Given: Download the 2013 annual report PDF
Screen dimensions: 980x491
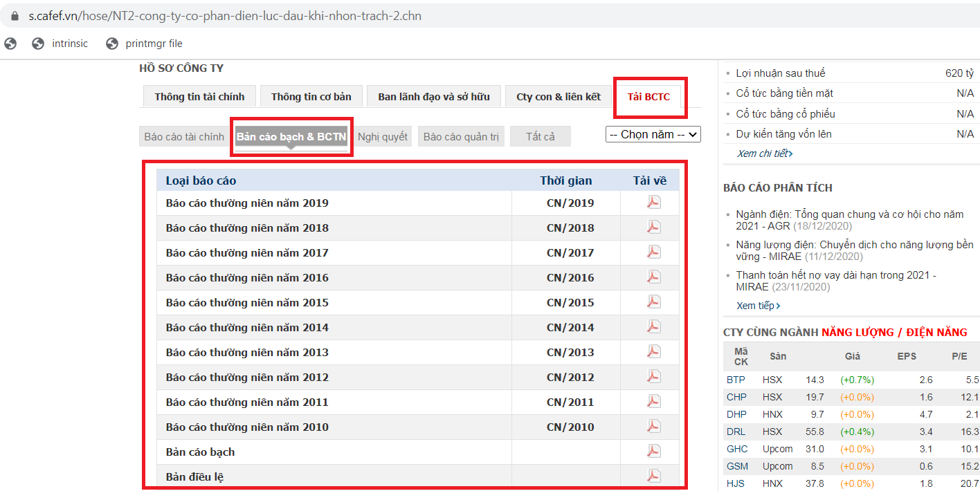Looking at the screenshot, I should point(653,351).
